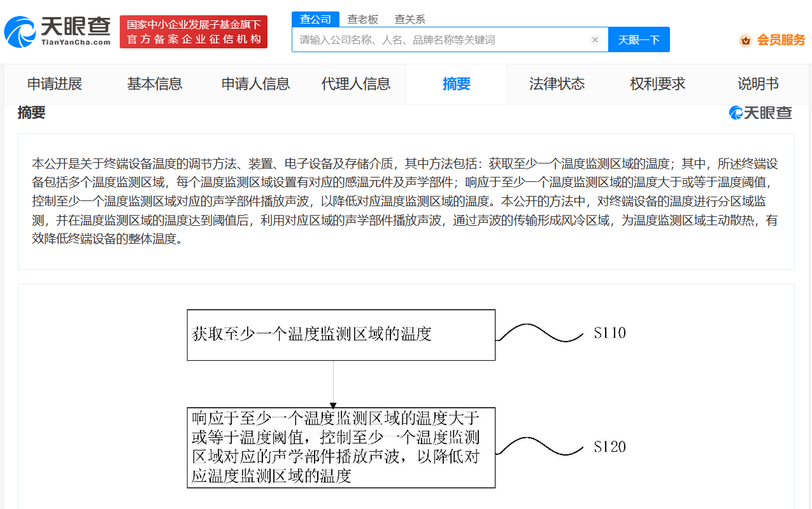Open the 权利要求 tab
Viewport: 812px width, 509px height.
point(658,84)
